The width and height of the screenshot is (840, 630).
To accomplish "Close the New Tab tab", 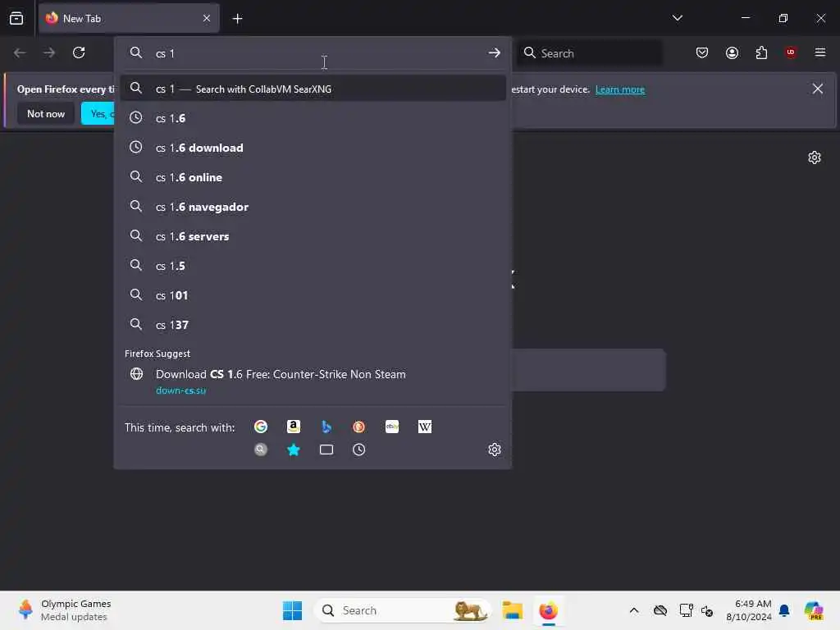I will pos(206,18).
